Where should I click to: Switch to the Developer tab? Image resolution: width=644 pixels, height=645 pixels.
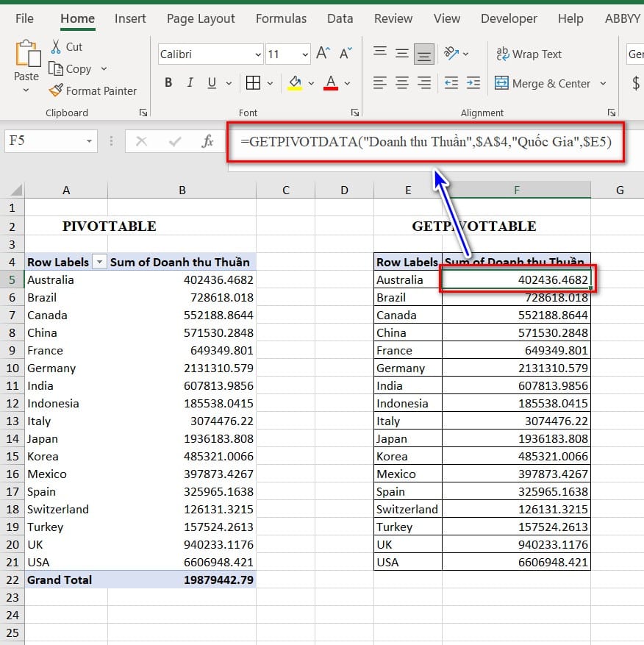coord(509,18)
